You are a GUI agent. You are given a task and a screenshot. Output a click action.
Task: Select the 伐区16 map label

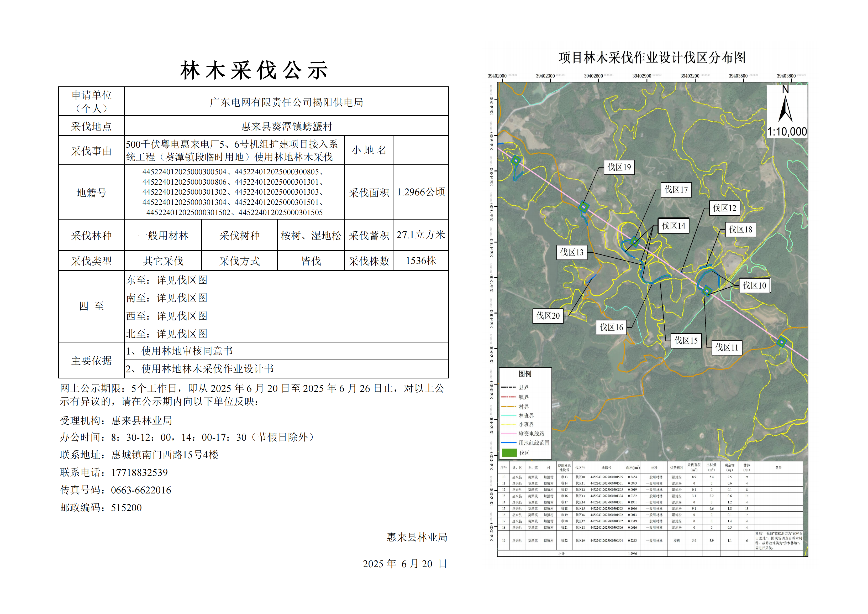pos(611,328)
